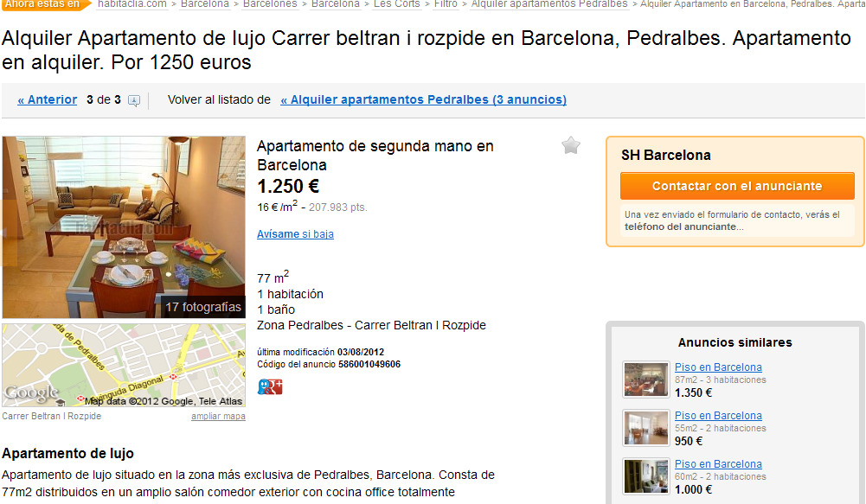Open similar listing priced 1.350 €
Image resolution: width=866 pixels, height=504 pixels.
(x=718, y=367)
